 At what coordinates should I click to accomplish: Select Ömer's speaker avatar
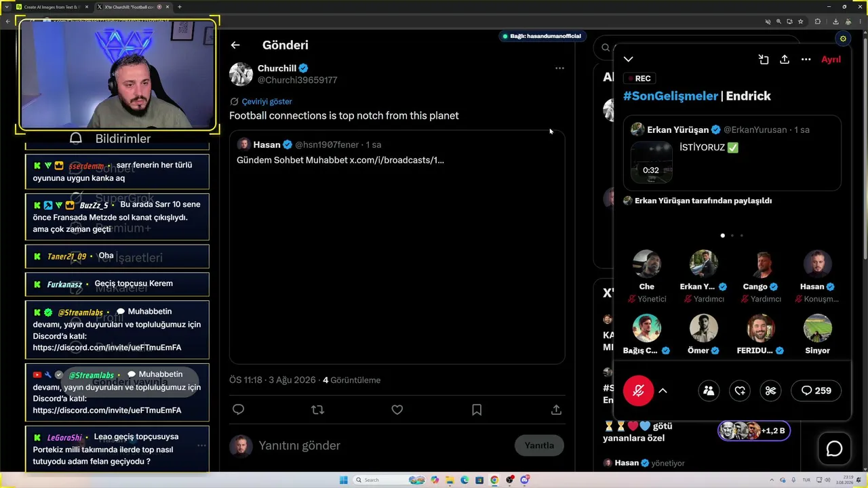(x=703, y=328)
